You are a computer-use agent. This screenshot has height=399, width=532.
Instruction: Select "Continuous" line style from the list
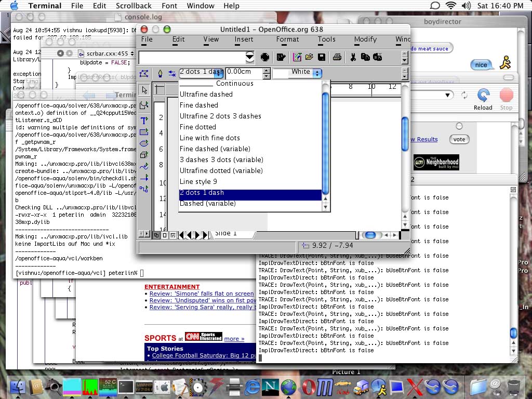(250, 84)
